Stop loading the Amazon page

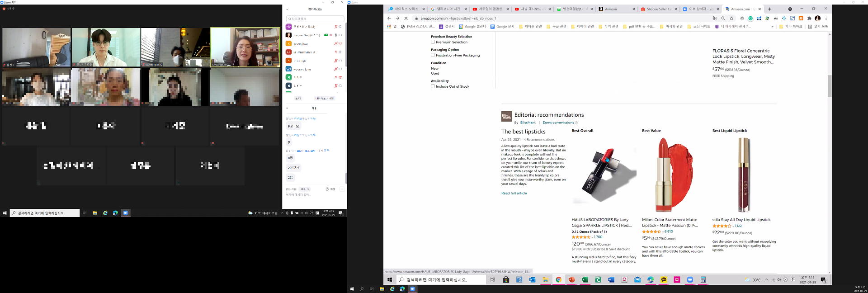406,18
